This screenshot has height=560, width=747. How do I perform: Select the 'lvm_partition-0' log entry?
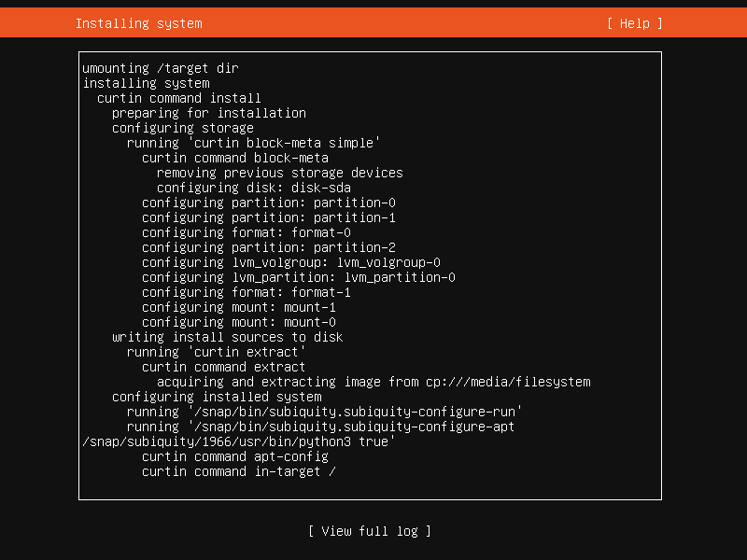(299, 277)
